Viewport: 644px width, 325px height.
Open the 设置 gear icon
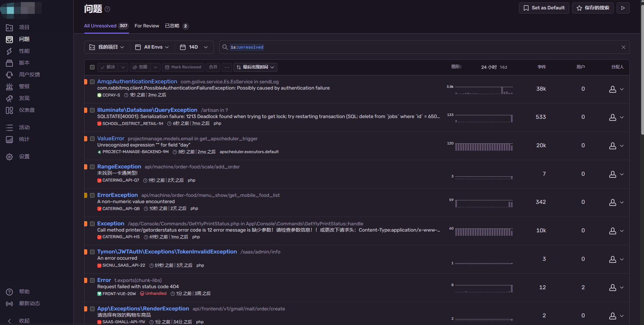9,157
